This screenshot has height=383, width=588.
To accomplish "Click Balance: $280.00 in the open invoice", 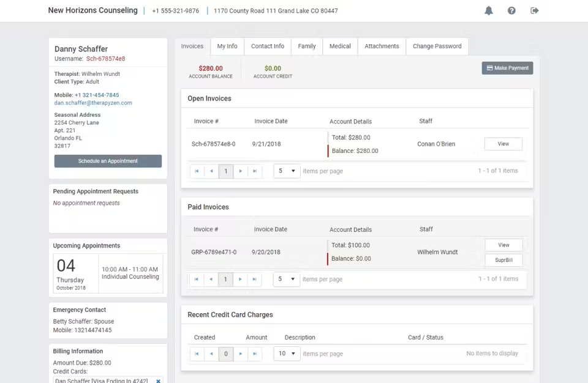I will coord(355,151).
